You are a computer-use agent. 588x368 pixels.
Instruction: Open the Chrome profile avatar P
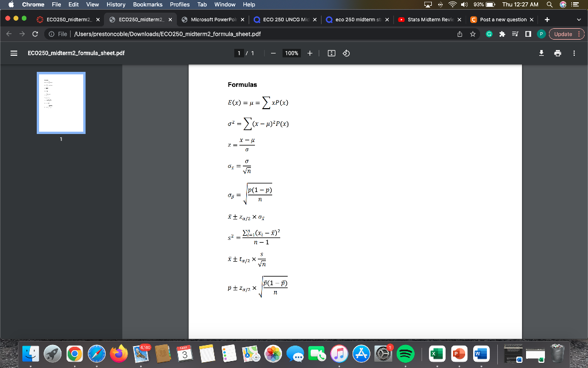click(541, 34)
